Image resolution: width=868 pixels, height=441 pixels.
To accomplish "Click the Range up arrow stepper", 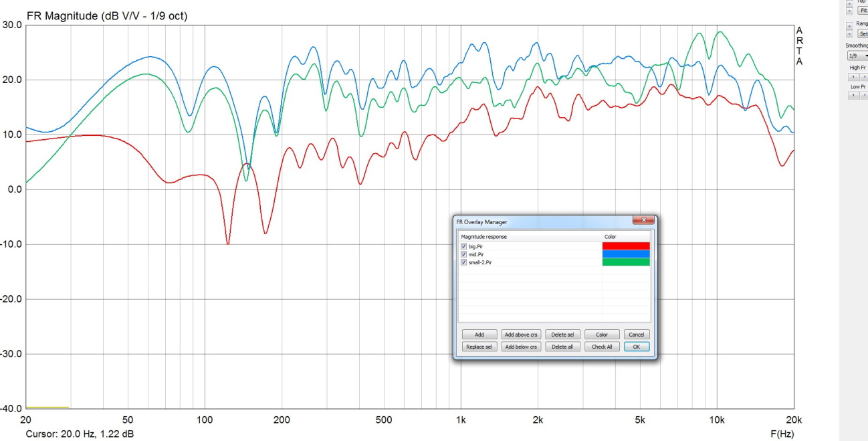I will click(849, 26).
